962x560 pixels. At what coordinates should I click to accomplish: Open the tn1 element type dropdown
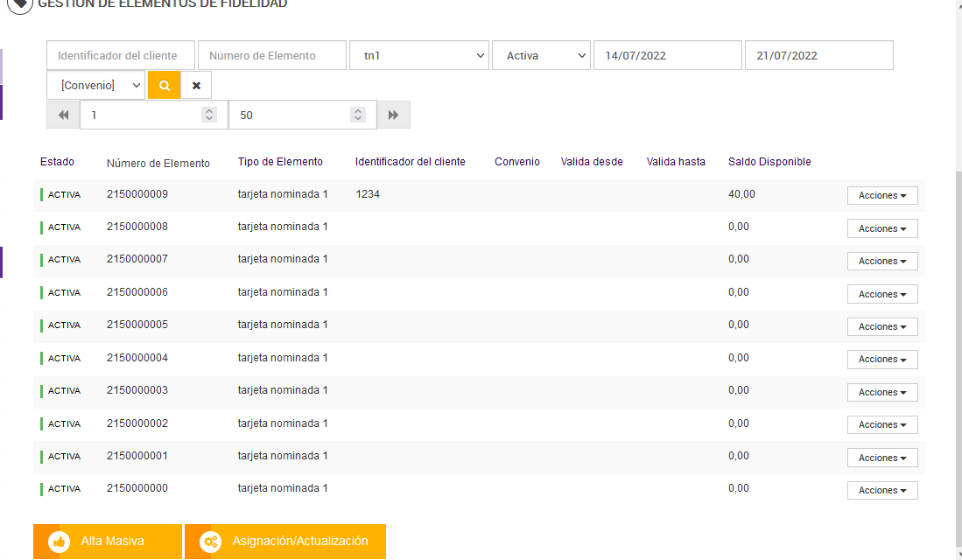point(419,55)
